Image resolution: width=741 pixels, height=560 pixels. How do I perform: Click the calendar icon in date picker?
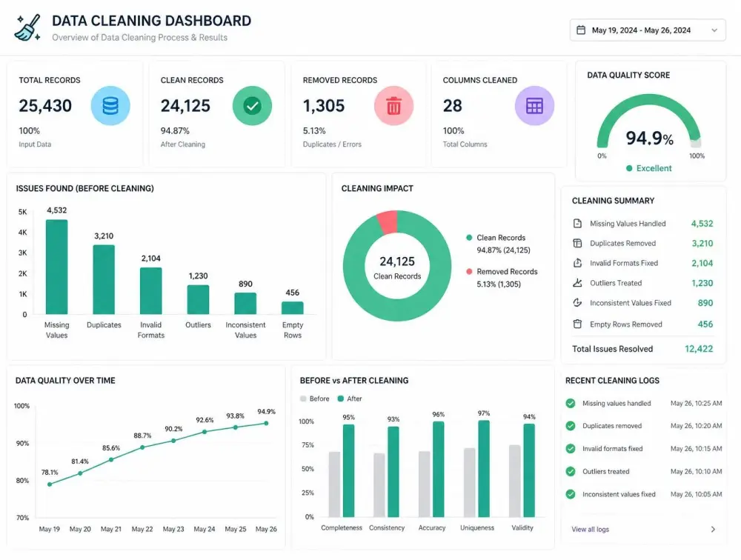coord(581,30)
